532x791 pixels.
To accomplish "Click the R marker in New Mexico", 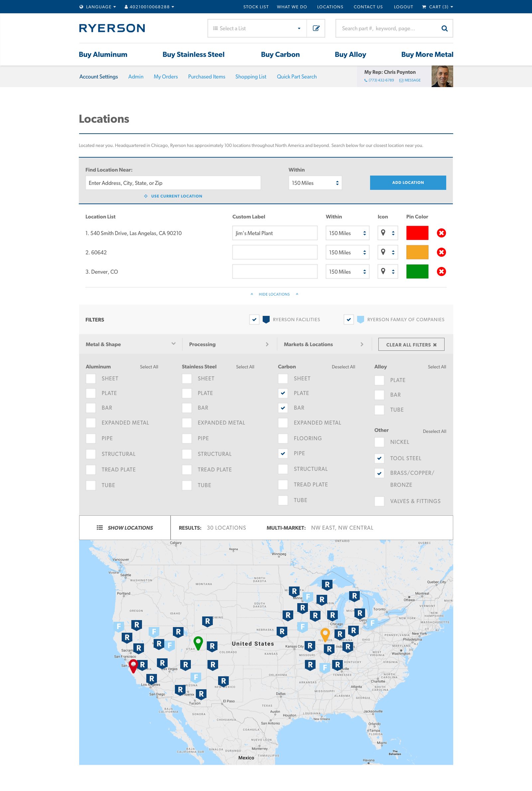I will point(223,681).
